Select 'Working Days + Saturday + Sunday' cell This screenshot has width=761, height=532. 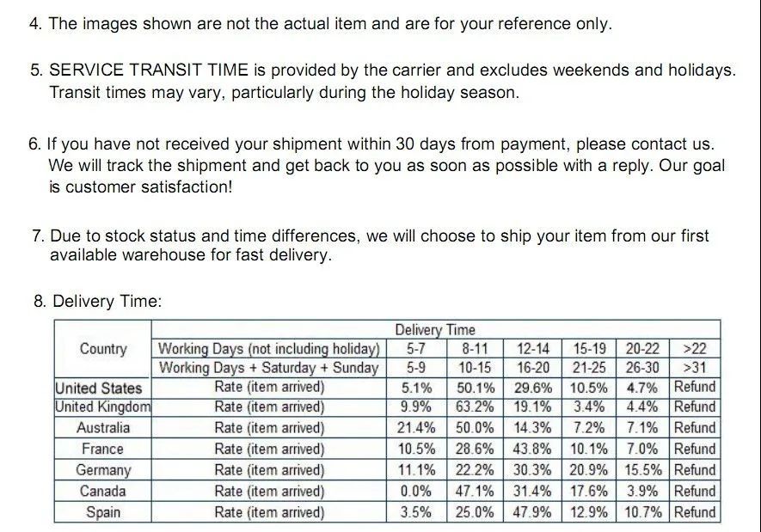(x=269, y=368)
